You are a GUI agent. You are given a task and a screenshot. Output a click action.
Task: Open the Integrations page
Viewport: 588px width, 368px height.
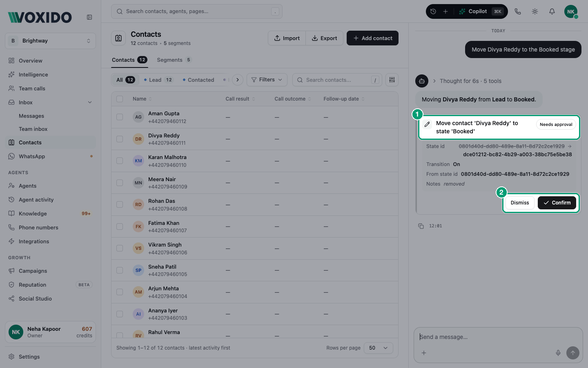[51, 241]
